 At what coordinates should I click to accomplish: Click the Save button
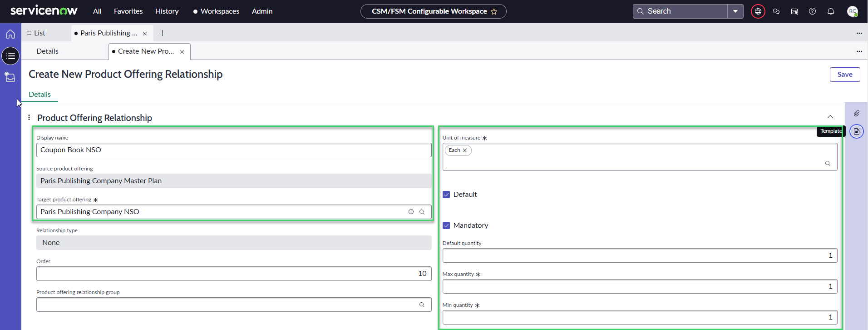(844, 75)
